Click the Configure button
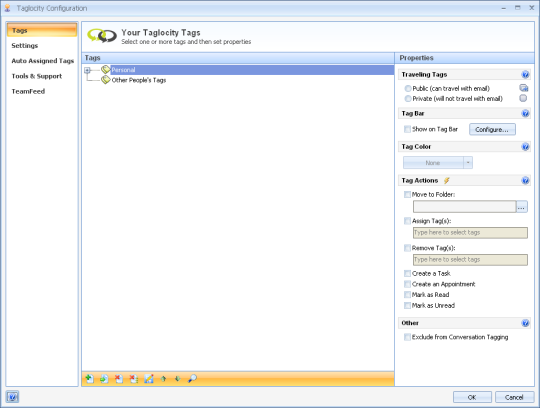This screenshot has height=408, width=540. (492, 129)
